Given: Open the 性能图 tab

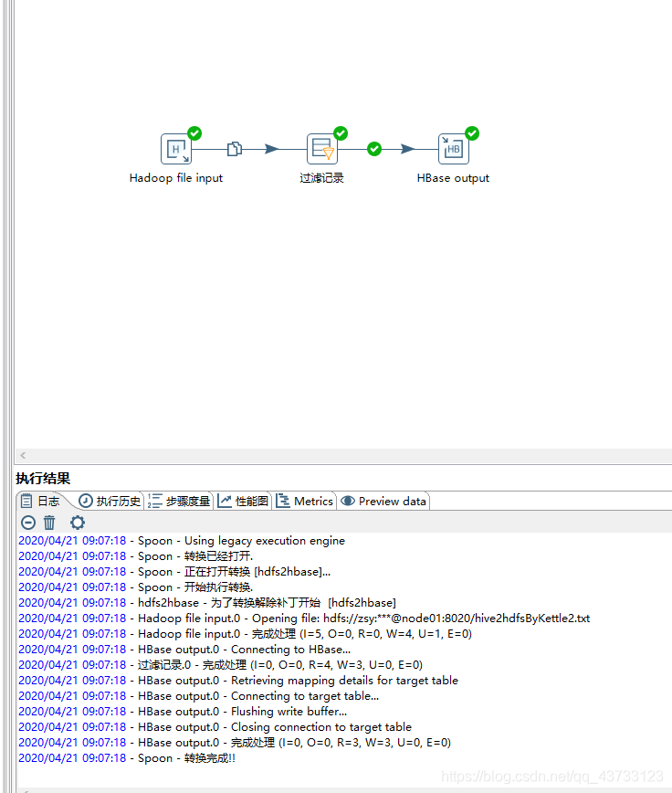Looking at the screenshot, I should tap(243, 502).
